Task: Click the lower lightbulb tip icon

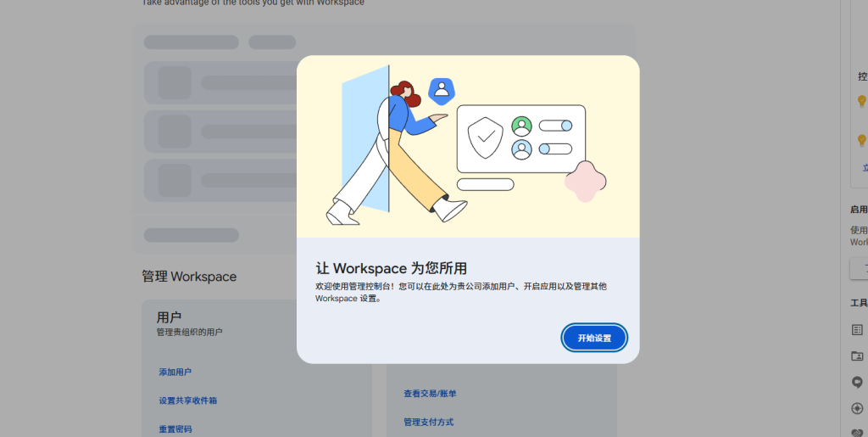Action: (x=862, y=140)
